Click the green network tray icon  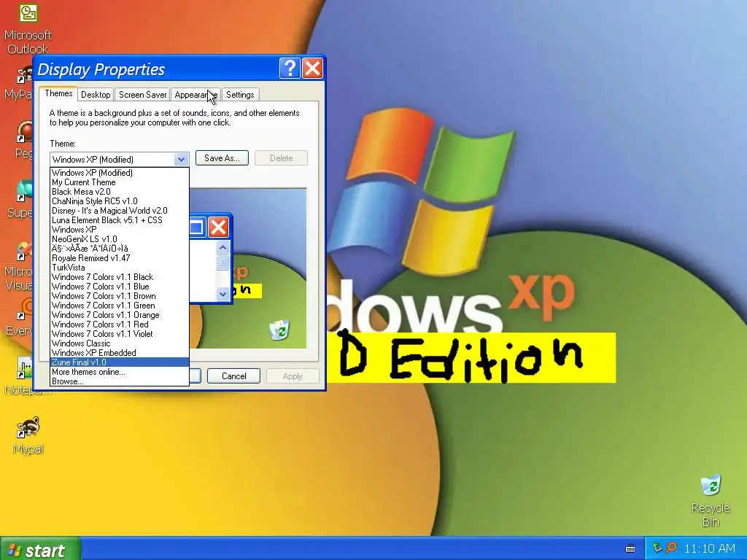pyautogui.click(x=657, y=548)
